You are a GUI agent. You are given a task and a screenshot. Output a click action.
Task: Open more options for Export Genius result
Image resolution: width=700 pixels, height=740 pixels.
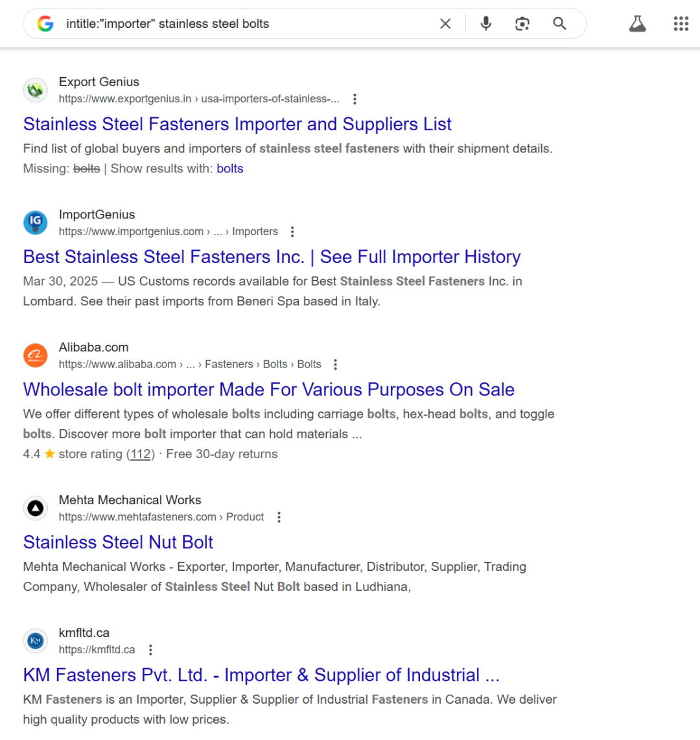coord(355,99)
